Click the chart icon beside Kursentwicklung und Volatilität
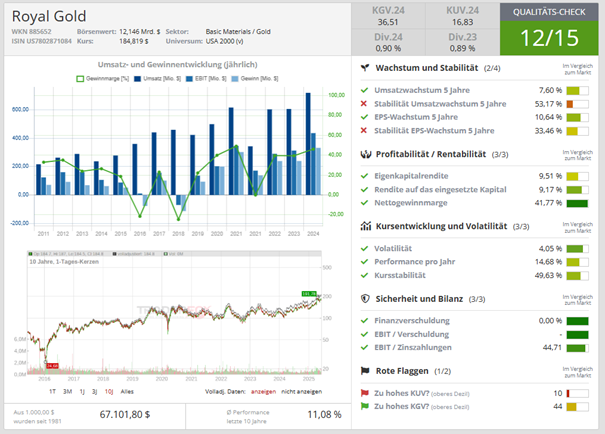 point(365,226)
